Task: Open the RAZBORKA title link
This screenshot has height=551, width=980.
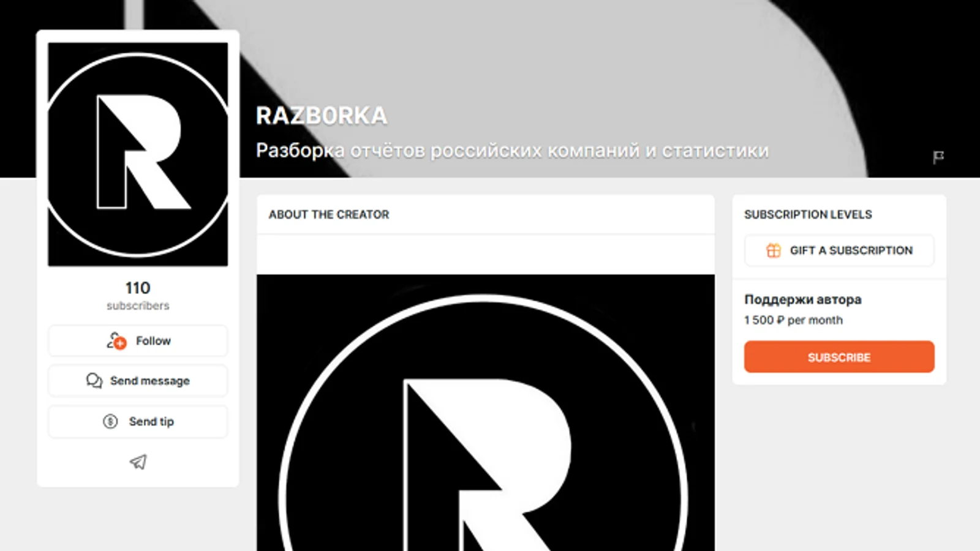Action: tap(322, 116)
